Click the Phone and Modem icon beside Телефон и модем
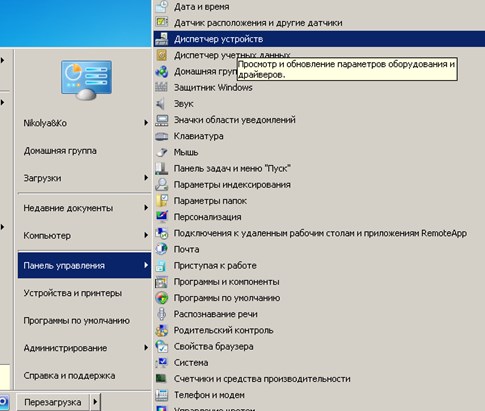Screen dimensions: 485x411 pos(162,395)
